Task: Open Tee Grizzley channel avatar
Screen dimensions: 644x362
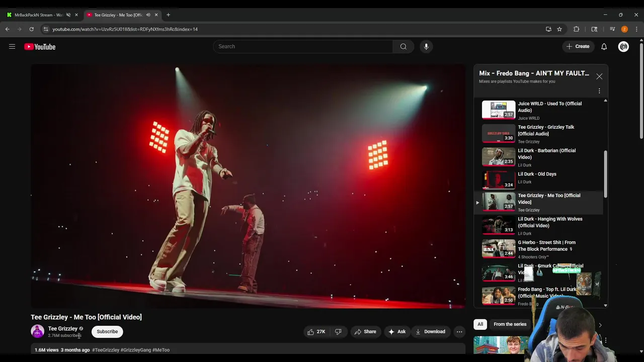Action: [x=38, y=331]
